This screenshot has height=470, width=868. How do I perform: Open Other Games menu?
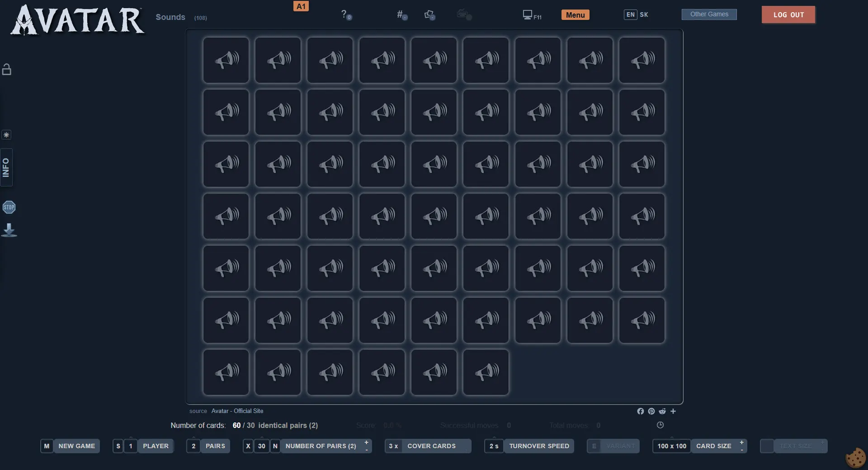pos(709,14)
